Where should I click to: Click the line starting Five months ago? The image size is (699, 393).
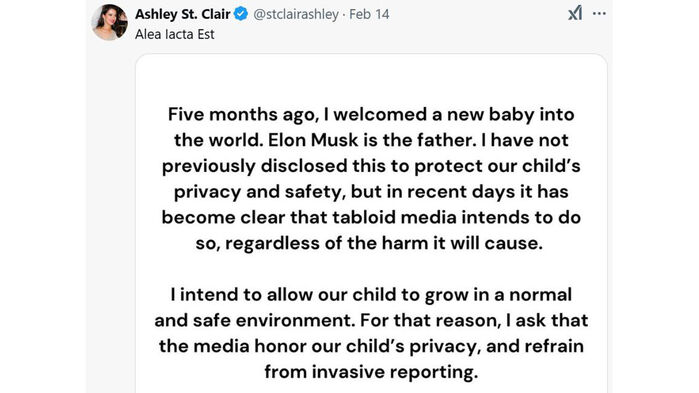tap(371, 115)
